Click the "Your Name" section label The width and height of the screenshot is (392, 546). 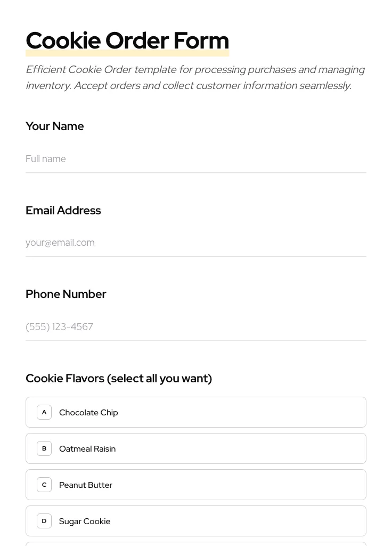(54, 126)
